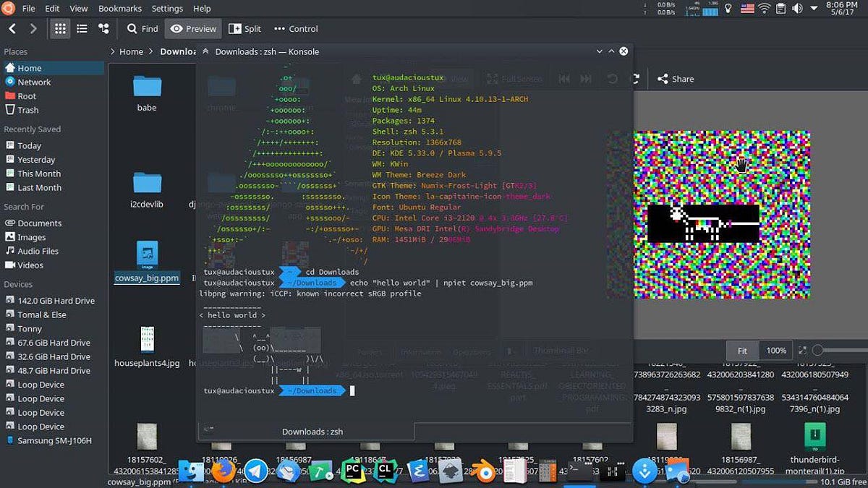Screen dimensions: 868x488
Task: Go forward with Dolphin's forward arrow
Action: 33,29
